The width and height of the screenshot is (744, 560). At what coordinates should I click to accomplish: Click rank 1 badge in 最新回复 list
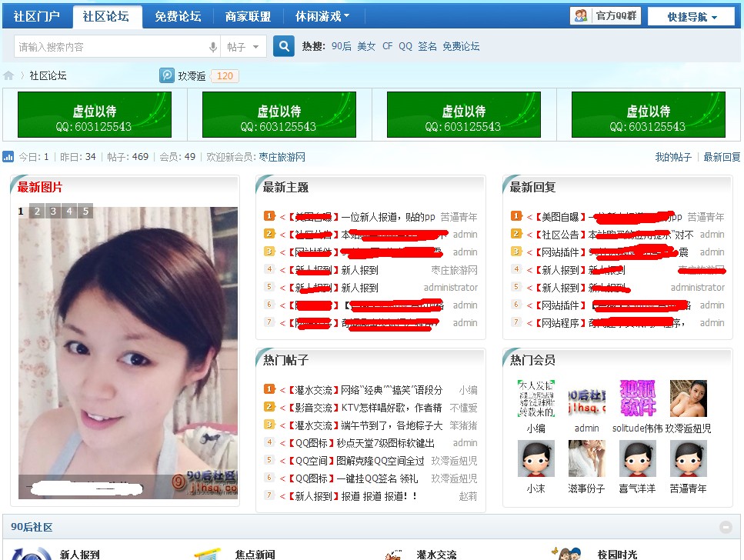point(516,216)
